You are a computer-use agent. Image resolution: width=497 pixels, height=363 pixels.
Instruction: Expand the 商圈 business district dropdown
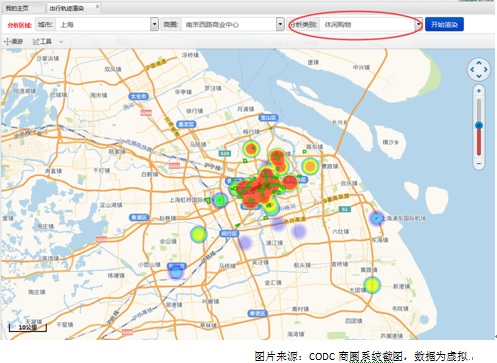coord(280,24)
